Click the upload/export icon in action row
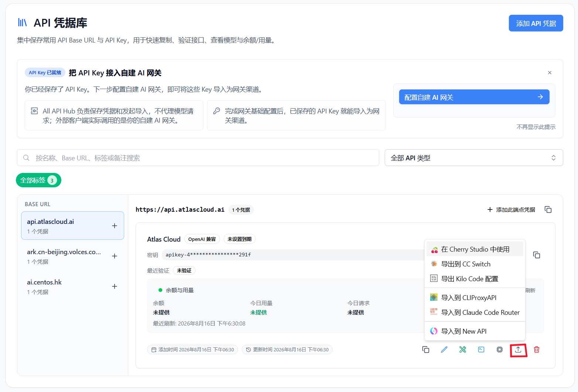This screenshot has width=578, height=392. click(x=518, y=350)
